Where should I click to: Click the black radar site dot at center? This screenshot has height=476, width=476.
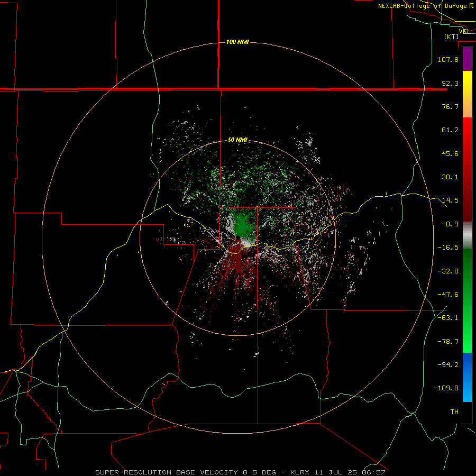(x=238, y=237)
